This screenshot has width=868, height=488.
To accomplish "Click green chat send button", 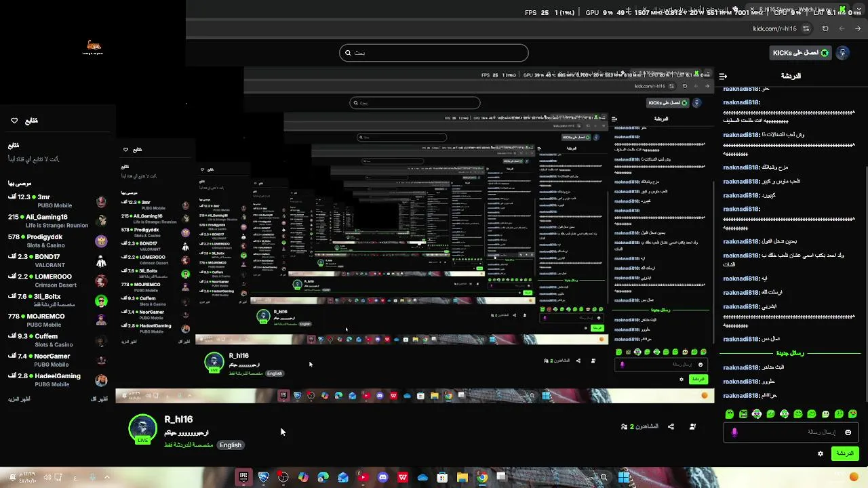I will coord(845,453).
